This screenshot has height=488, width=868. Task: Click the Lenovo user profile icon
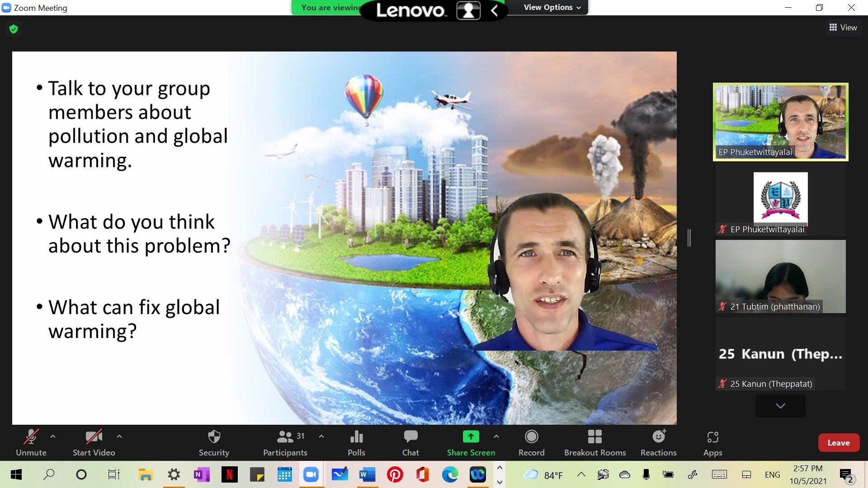pyautogui.click(x=468, y=10)
